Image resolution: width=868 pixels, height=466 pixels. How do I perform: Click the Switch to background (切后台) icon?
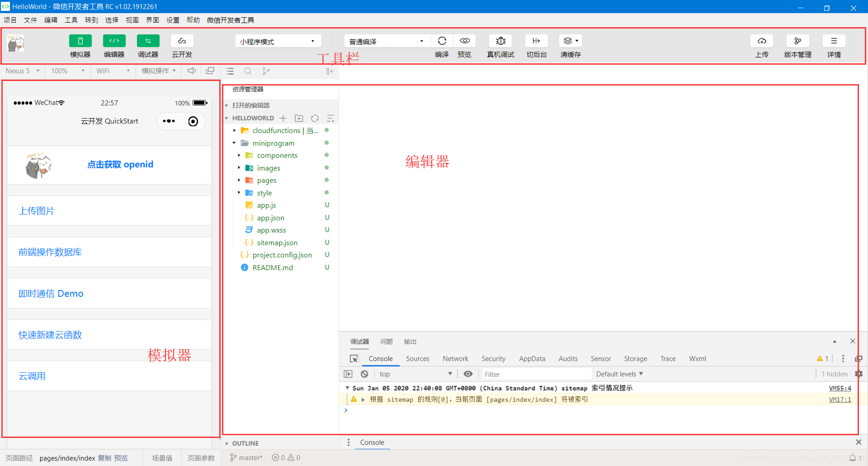pyautogui.click(x=537, y=41)
